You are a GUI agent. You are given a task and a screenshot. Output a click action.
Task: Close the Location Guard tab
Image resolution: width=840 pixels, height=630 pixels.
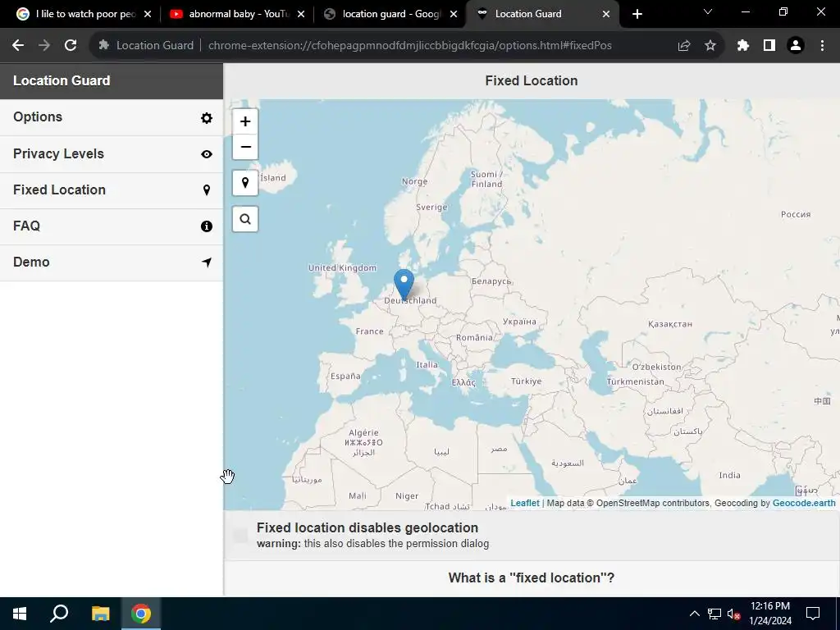click(606, 15)
